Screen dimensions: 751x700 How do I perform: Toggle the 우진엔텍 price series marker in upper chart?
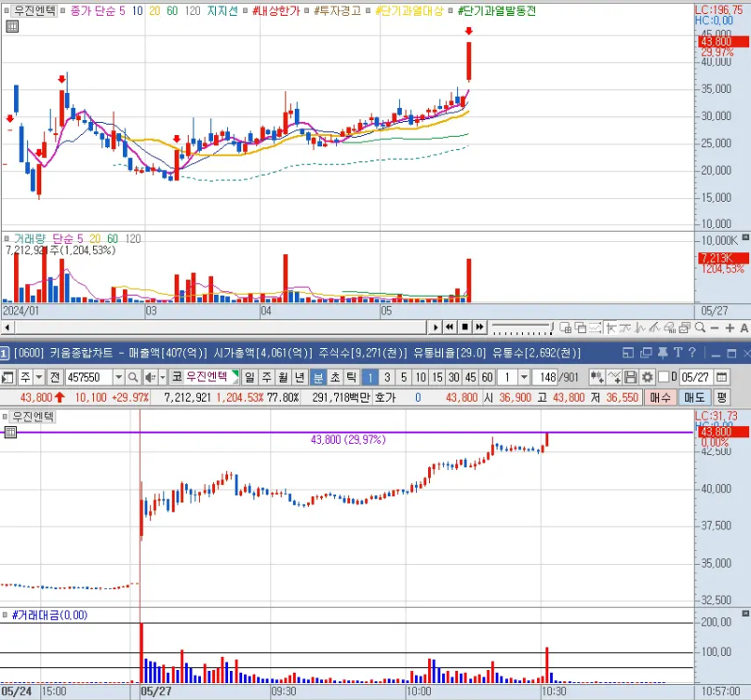(x=7, y=10)
